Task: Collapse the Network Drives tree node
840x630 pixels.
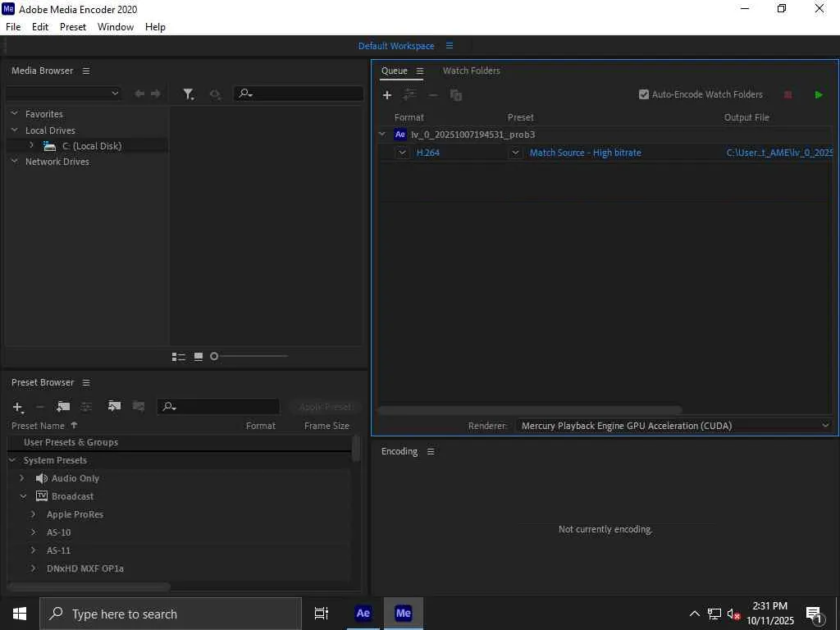Action: pyautogui.click(x=15, y=161)
